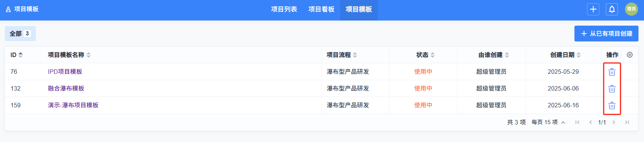Sort table by ID column
644x142 pixels.
coord(21,55)
